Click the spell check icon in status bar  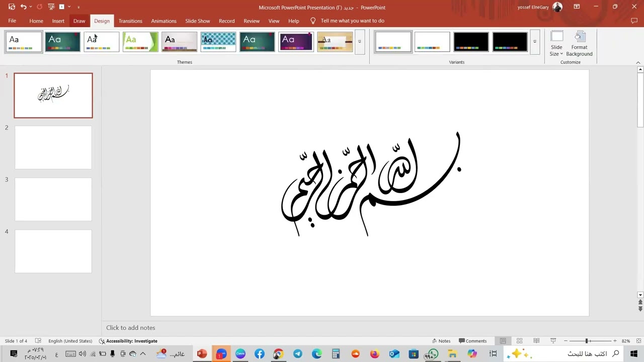coord(38,341)
